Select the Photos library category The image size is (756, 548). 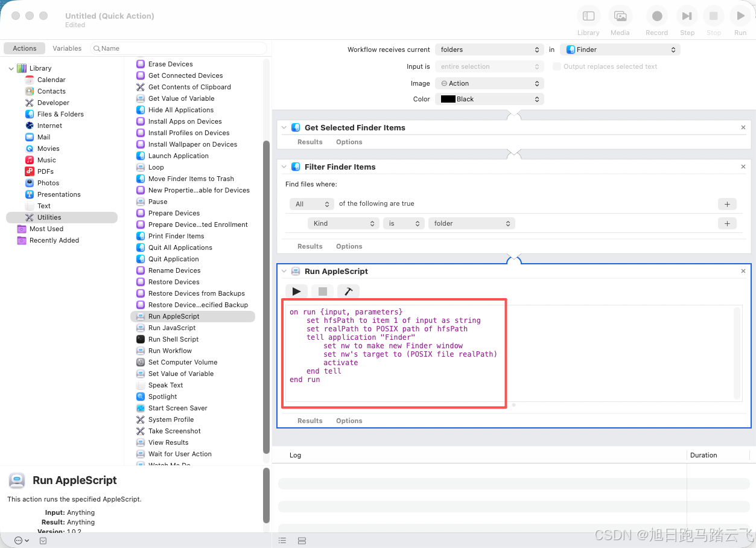[x=48, y=183]
